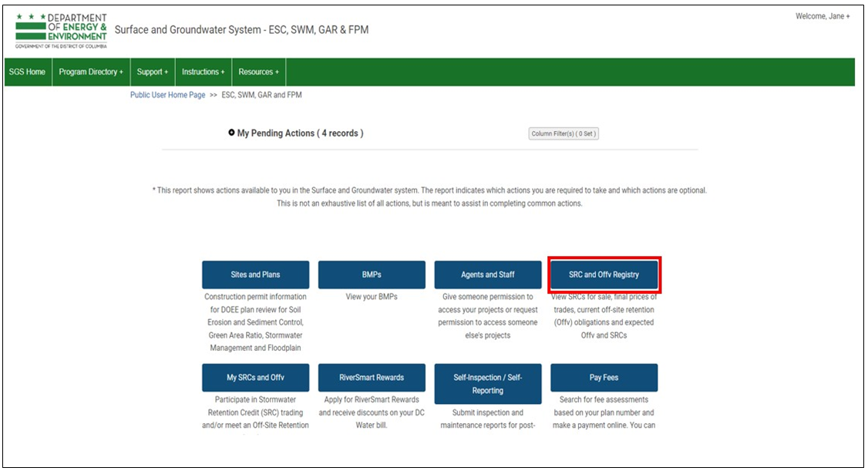The width and height of the screenshot is (868, 471).
Task: Click the SRC and Offv Registry button
Action: click(604, 274)
